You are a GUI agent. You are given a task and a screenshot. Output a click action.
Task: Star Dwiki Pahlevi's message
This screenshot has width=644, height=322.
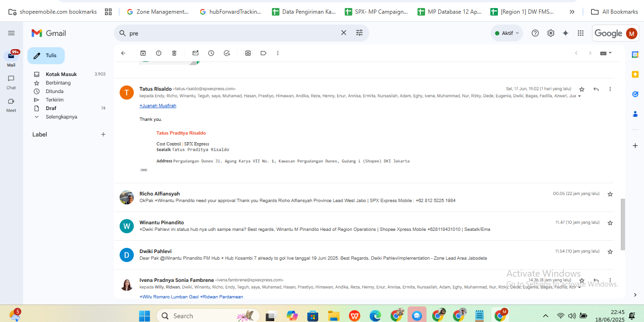pos(610,252)
